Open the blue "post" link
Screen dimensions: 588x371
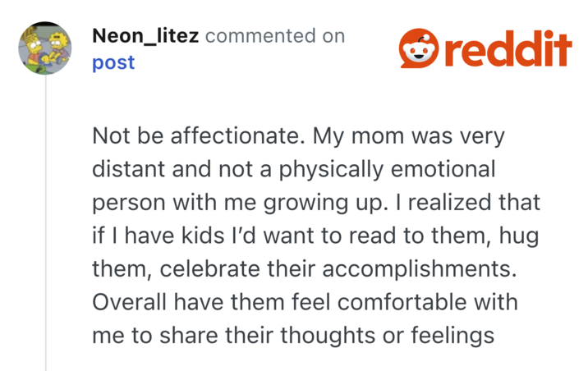click(113, 63)
